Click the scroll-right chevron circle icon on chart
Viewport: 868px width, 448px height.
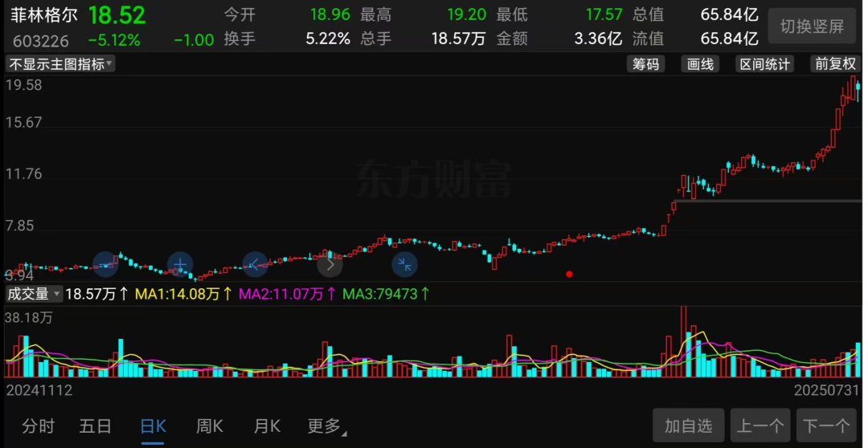tap(330, 264)
